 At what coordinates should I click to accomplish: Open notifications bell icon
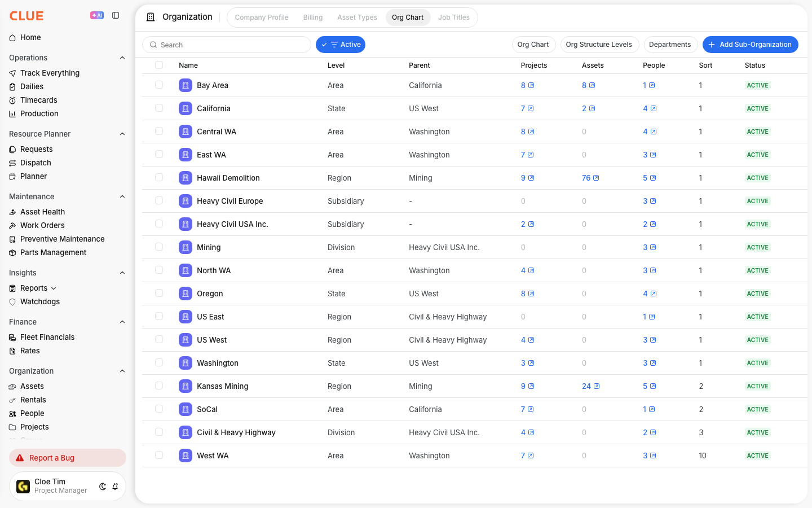[x=115, y=487]
